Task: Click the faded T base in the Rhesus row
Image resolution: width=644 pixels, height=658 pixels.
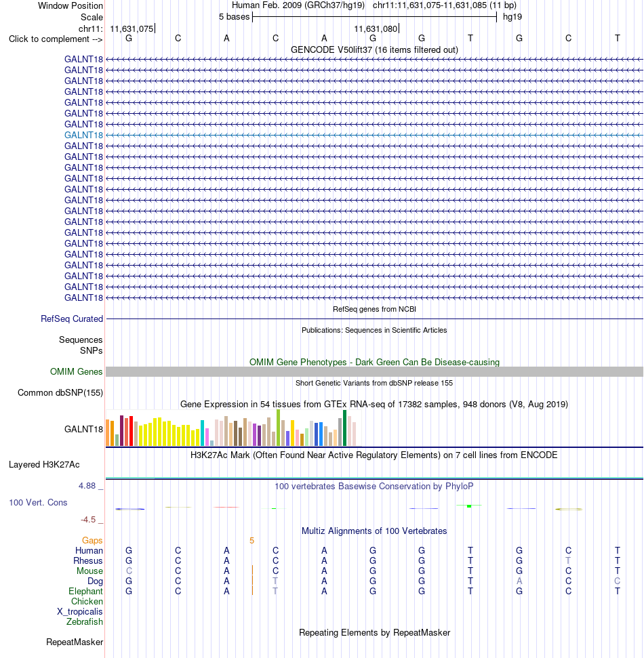Action: point(568,560)
